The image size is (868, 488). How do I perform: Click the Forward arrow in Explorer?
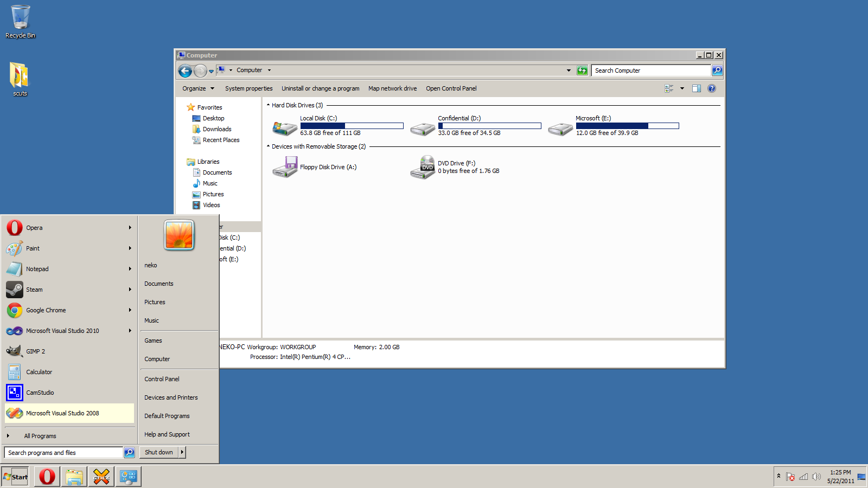point(200,70)
